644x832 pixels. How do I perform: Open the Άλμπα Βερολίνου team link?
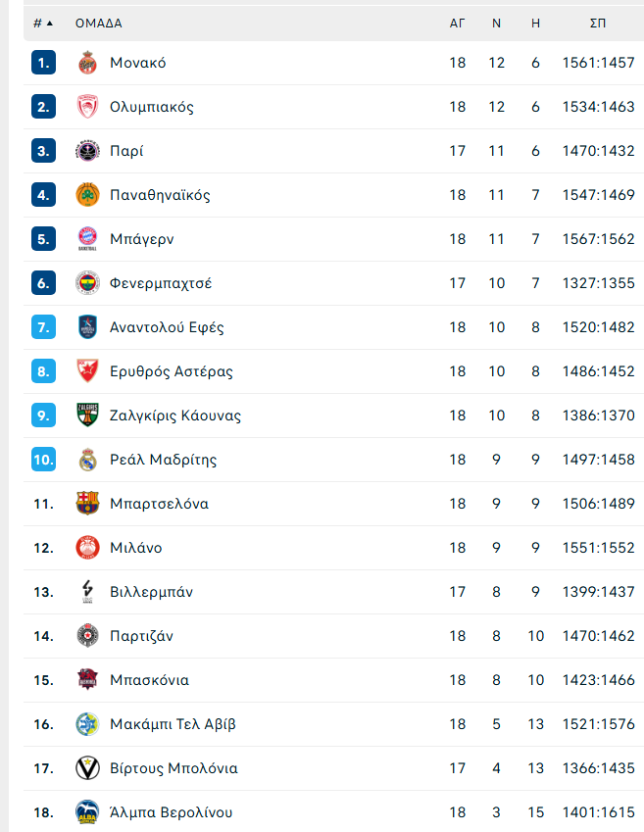point(171,812)
